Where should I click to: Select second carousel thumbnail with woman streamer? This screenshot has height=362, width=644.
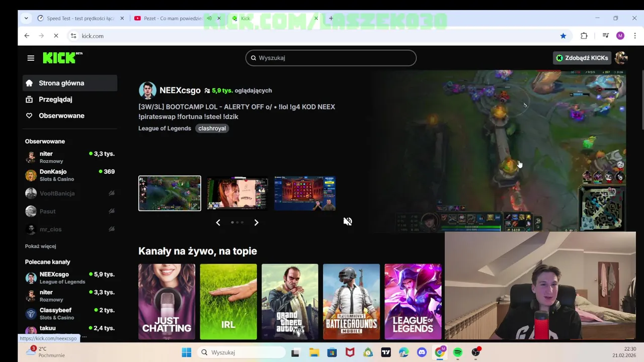tap(237, 193)
